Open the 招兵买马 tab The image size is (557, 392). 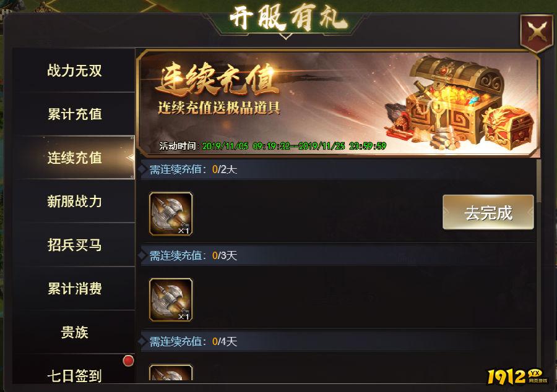tap(74, 245)
